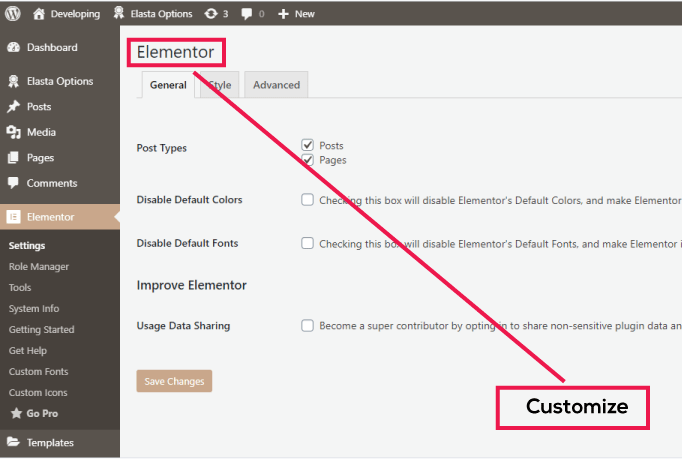Click the Save Changes button

pos(174,381)
